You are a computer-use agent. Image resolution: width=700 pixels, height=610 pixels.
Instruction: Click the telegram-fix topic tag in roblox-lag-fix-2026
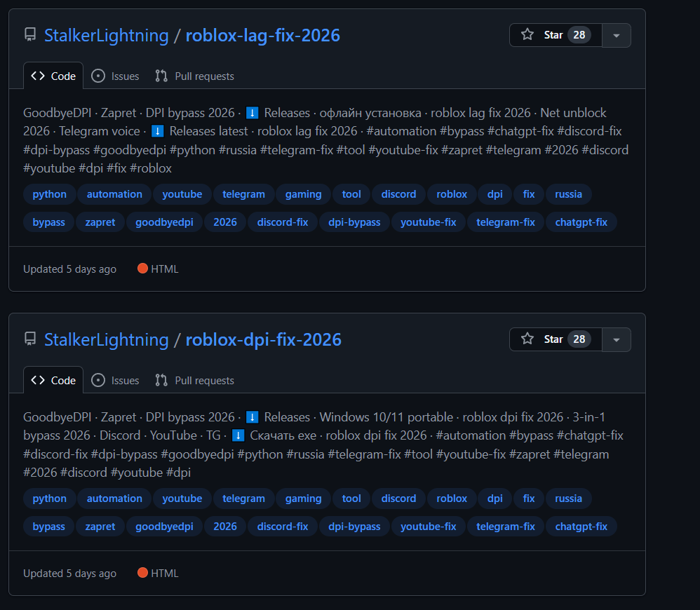tap(506, 222)
